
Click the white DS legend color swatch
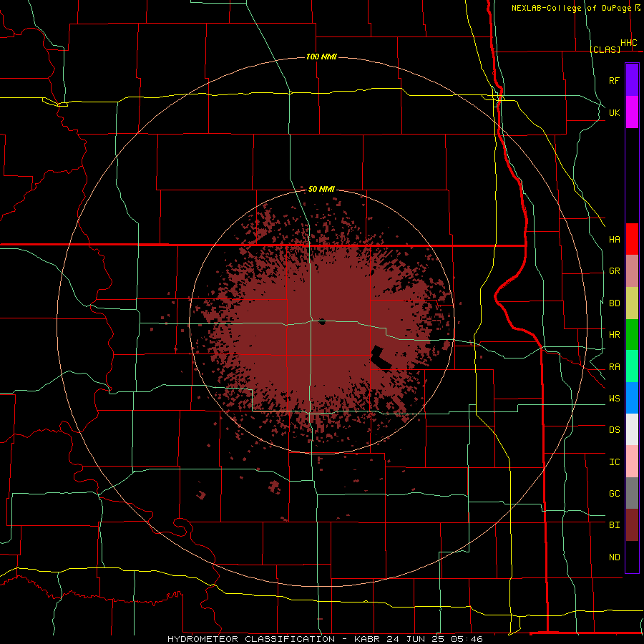(632, 429)
